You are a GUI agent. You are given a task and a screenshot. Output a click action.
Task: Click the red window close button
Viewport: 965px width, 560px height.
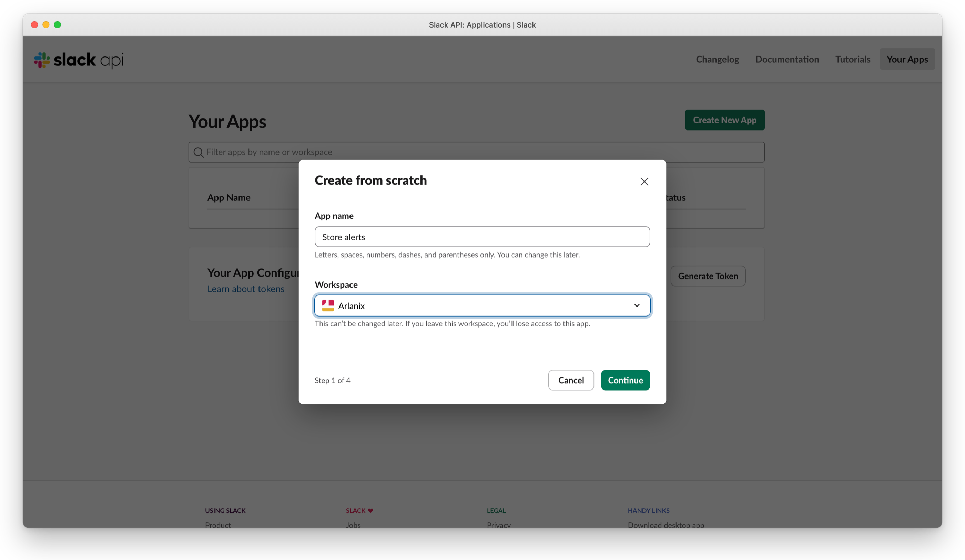click(34, 25)
